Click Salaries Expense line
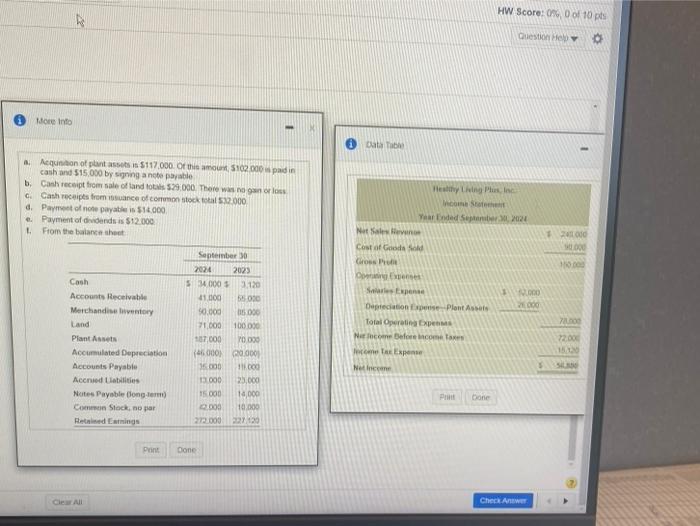The width and height of the screenshot is (700, 526). [x=395, y=291]
